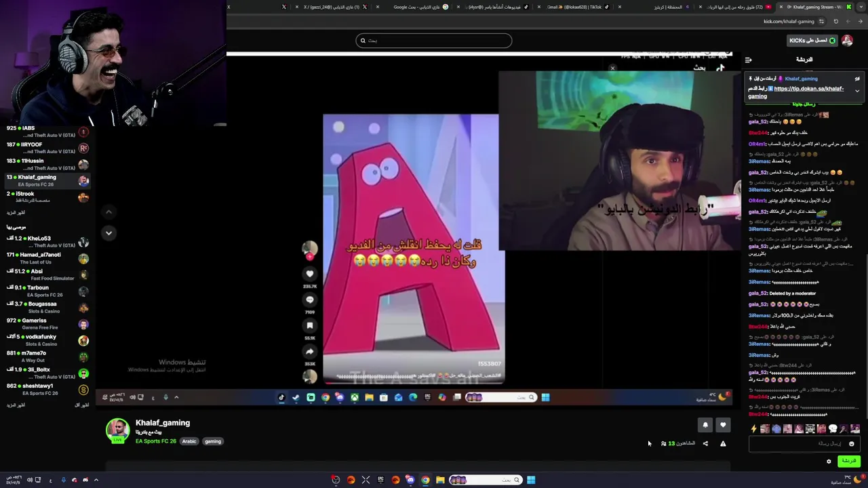Toggle channel notifications with the bell icon
Image resolution: width=868 pixels, height=488 pixels.
tap(705, 425)
